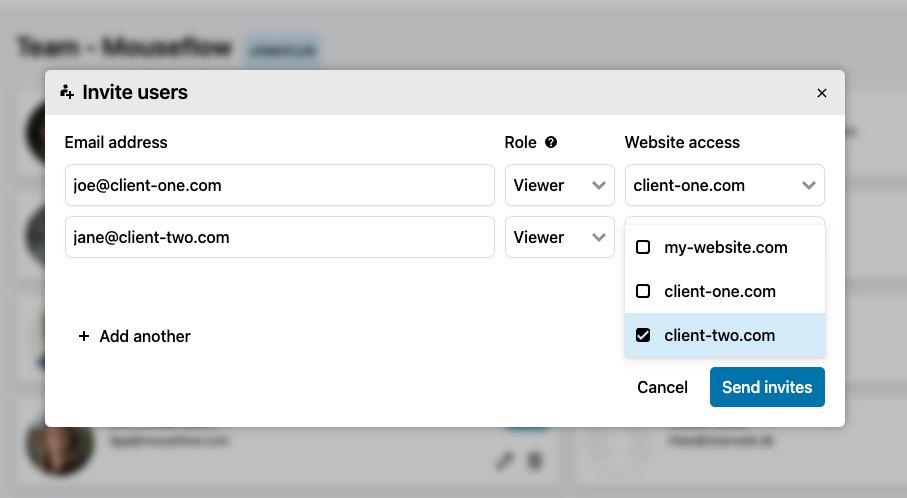907x498 pixels.
Task: Open Role dropdown for joe@client-one.com
Action: (559, 186)
